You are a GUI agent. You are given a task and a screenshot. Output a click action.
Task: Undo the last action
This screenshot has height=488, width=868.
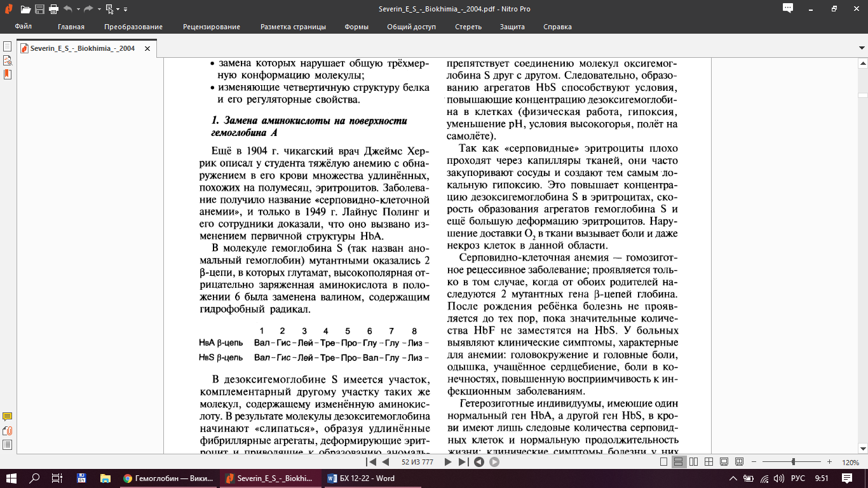(67, 9)
